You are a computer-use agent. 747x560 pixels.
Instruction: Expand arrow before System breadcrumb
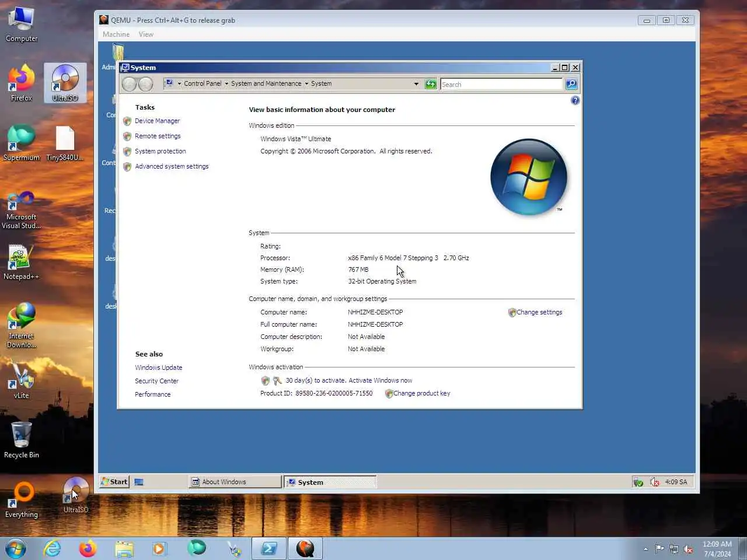306,84
